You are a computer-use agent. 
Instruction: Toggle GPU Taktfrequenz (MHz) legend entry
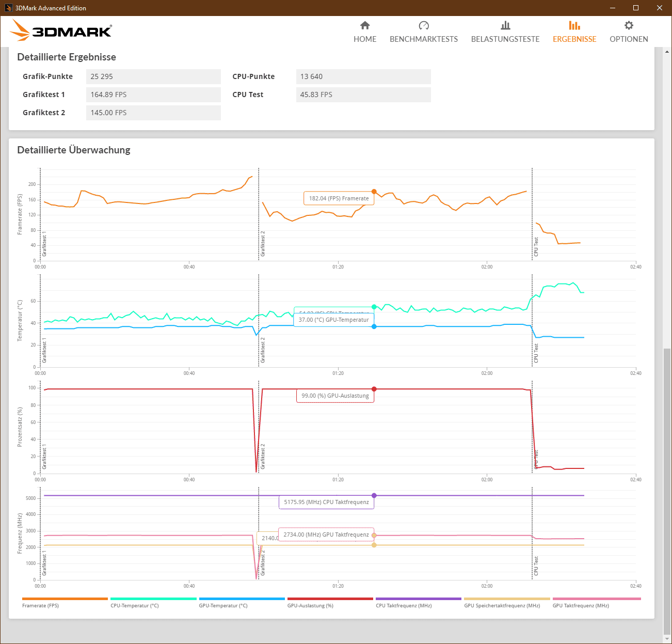pos(597,603)
